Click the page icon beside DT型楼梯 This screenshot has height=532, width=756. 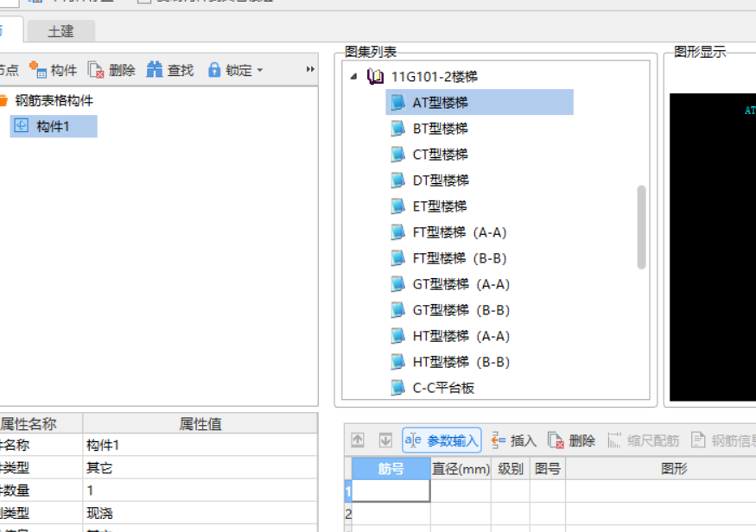(x=397, y=180)
